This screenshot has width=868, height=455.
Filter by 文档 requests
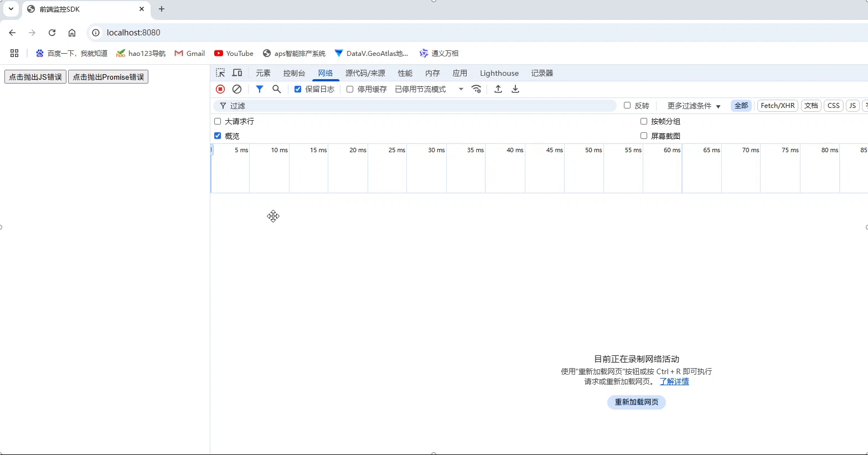(811, 106)
